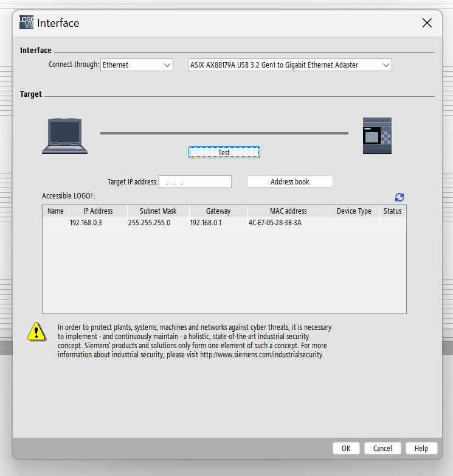Open Help for the Interface dialog

[x=421, y=448]
